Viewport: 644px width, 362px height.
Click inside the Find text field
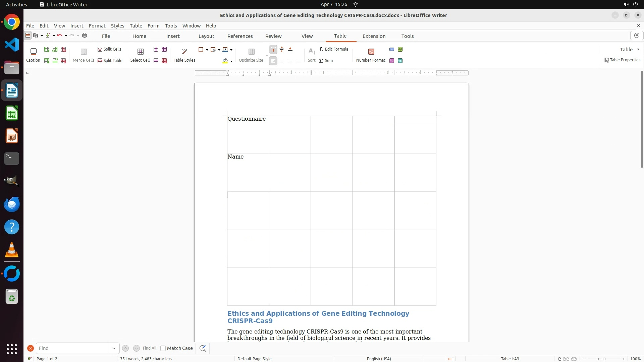(72, 348)
